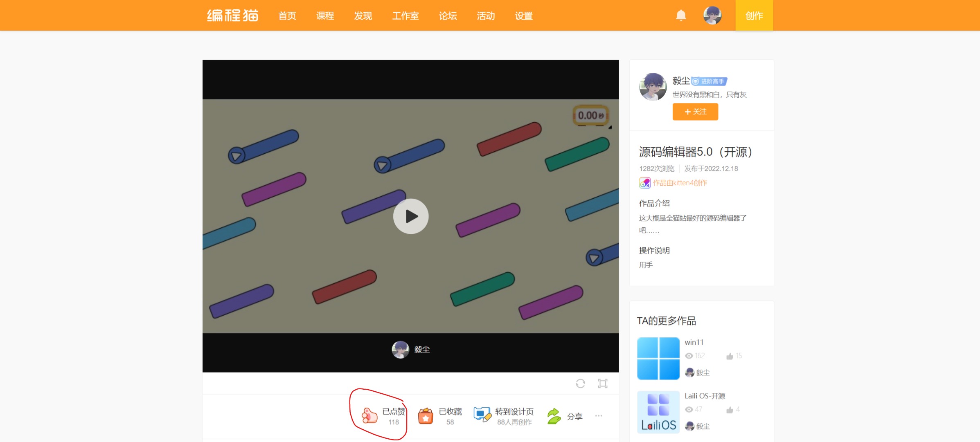Image resolution: width=980 pixels, height=442 pixels.
Task: Click the thumbs-up icon under Laili OS
Action: tap(730, 410)
